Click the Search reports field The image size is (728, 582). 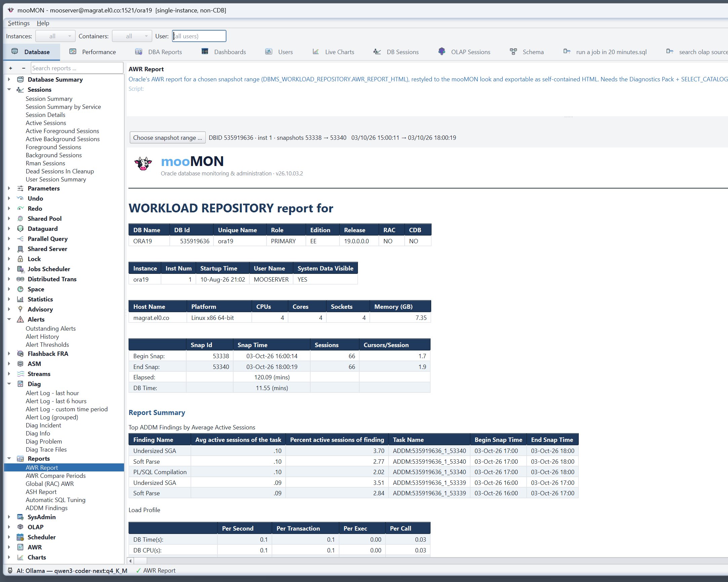[77, 68]
